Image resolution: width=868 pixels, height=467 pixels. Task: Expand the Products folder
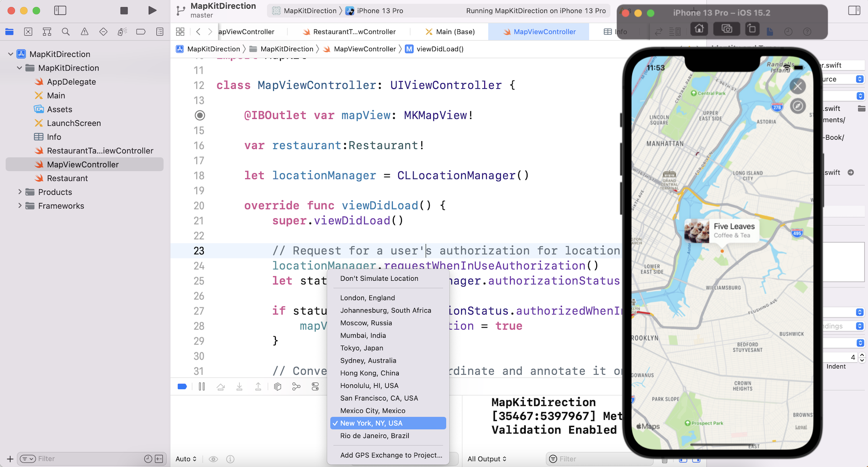click(20, 192)
